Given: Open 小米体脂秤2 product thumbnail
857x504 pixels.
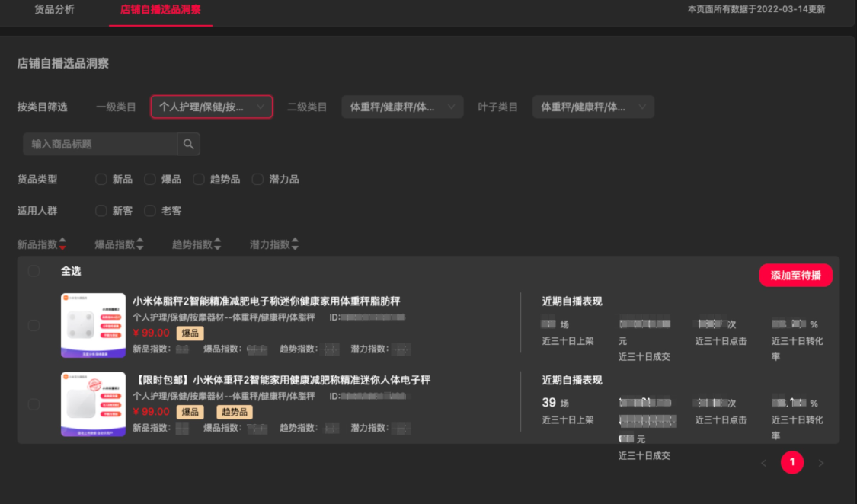Looking at the screenshot, I should click(93, 325).
